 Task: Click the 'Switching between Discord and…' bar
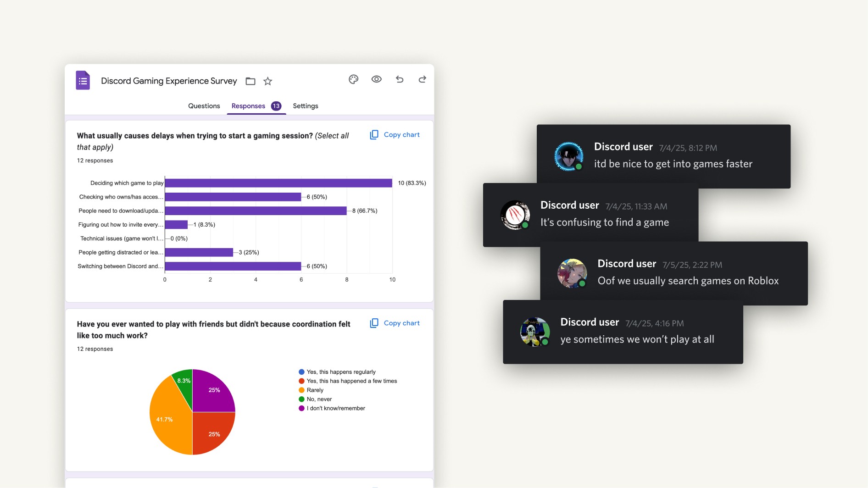coord(233,266)
